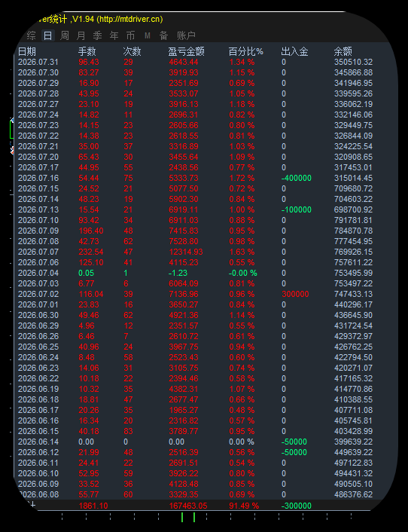This screenshot has width=408, height=532.
Task: Open the 备 notes tab
Action: tap(163, 35)
